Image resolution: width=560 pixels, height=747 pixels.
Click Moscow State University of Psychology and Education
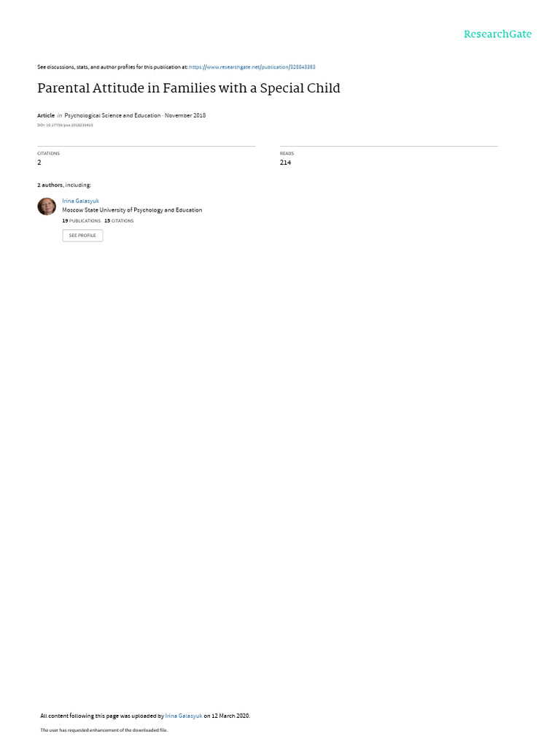pos(132,210)
